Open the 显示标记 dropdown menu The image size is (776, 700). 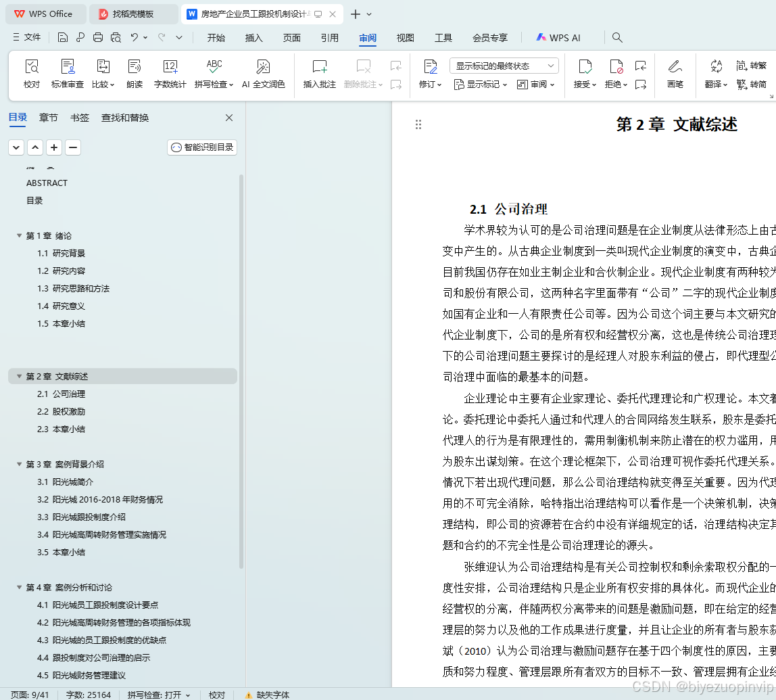tap(480, 85)
